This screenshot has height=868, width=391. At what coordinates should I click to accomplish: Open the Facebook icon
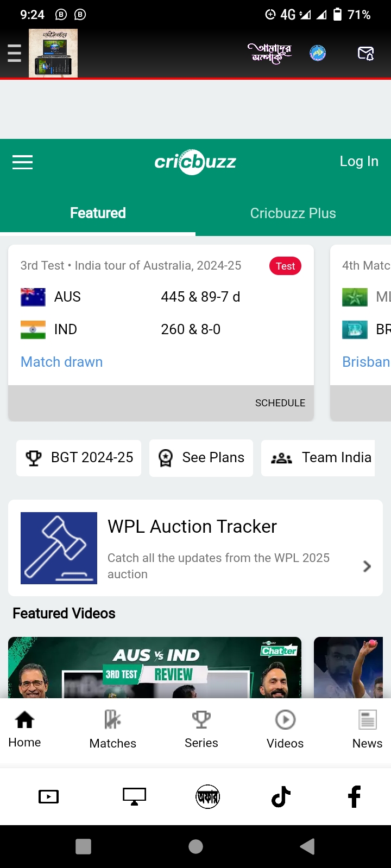(354, 796)
